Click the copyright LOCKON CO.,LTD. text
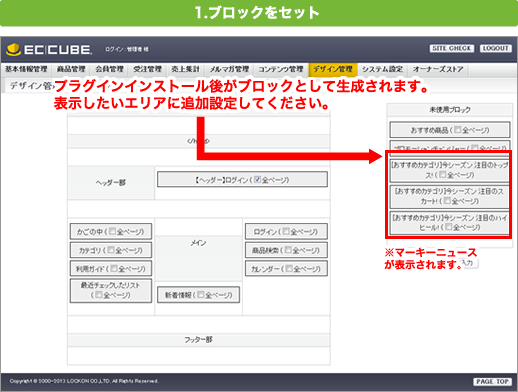This screenshot has height=392, width=518. coord(84,381)
